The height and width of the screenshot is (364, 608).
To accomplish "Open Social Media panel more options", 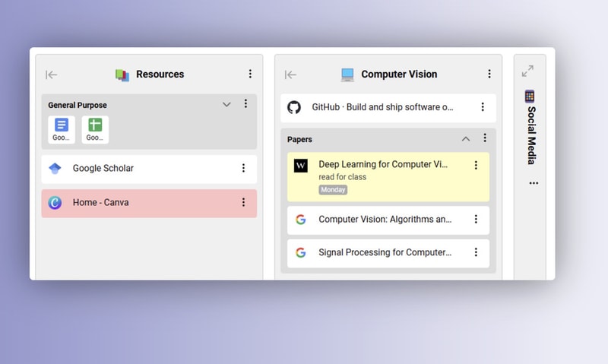I will coord(534,183).
